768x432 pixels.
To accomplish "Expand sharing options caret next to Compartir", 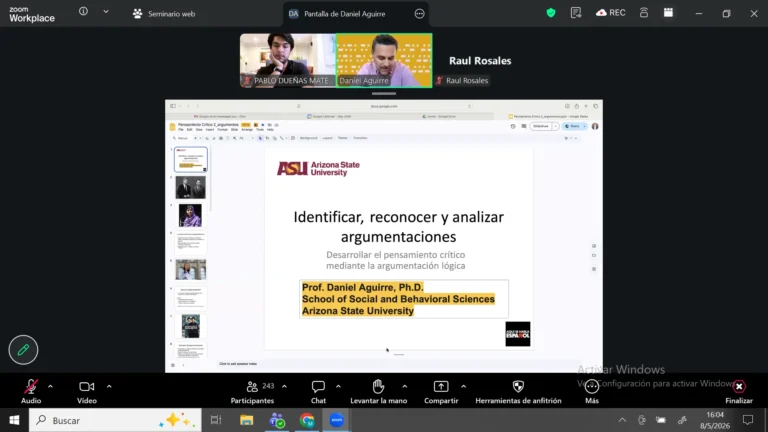I will (x=463, y=386).
